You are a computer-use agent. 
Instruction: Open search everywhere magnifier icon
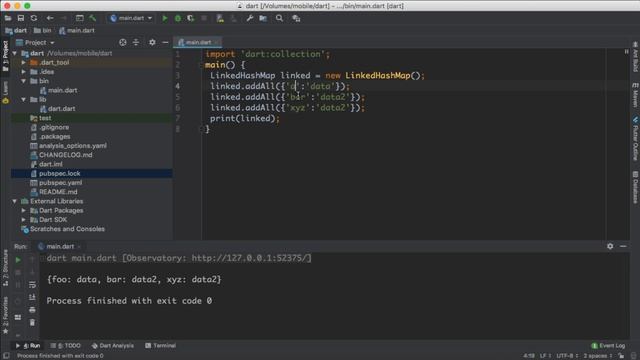[x=279, y=18]
